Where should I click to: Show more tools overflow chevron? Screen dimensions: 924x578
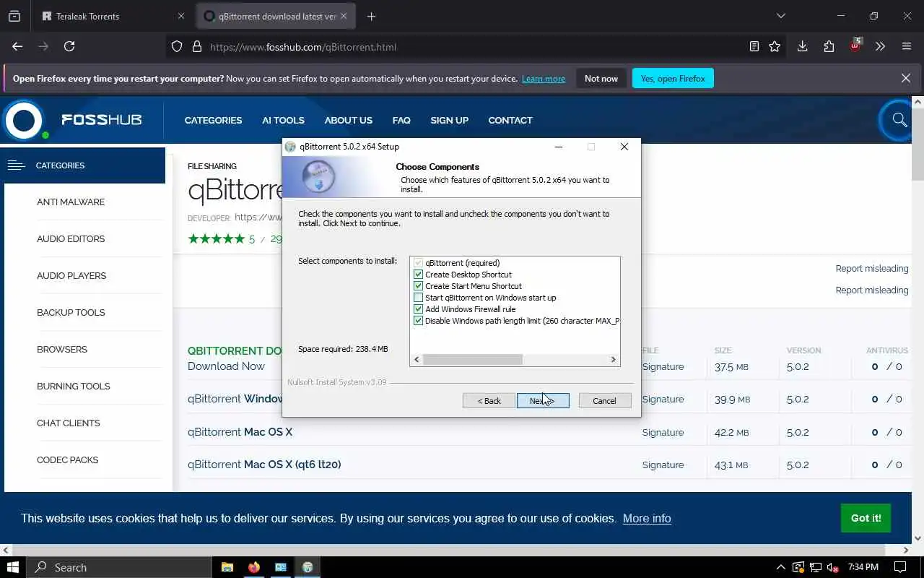pos(880,46)
